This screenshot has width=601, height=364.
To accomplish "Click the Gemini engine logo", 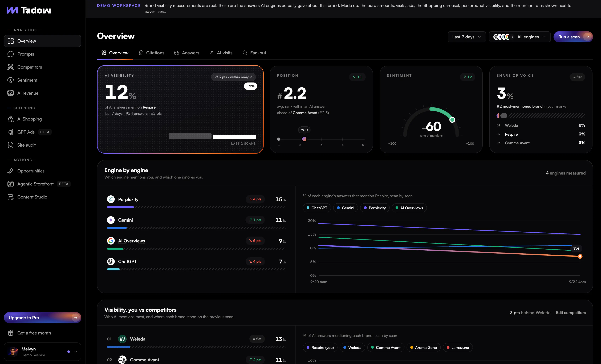I will click(x=111, y=220).
